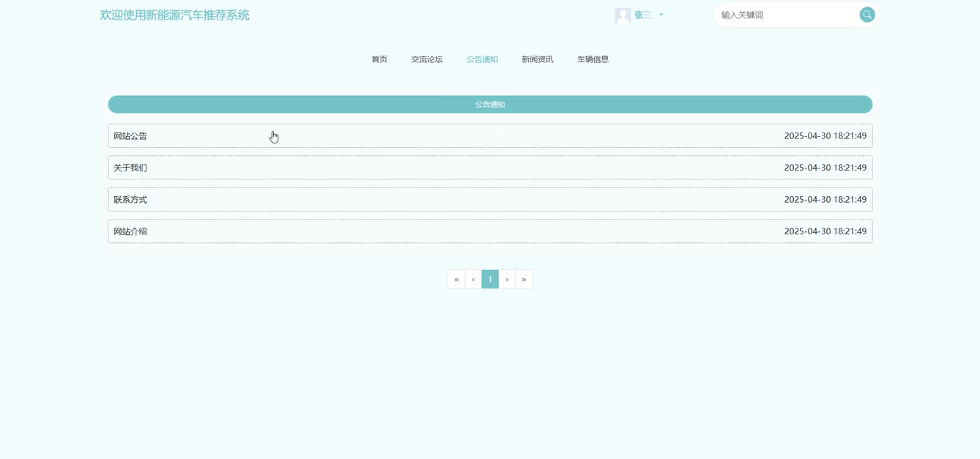The height and width of the screenshot is (459, 980).
Task: Open the 联系方式 notice row
Action: coord(490,199)
